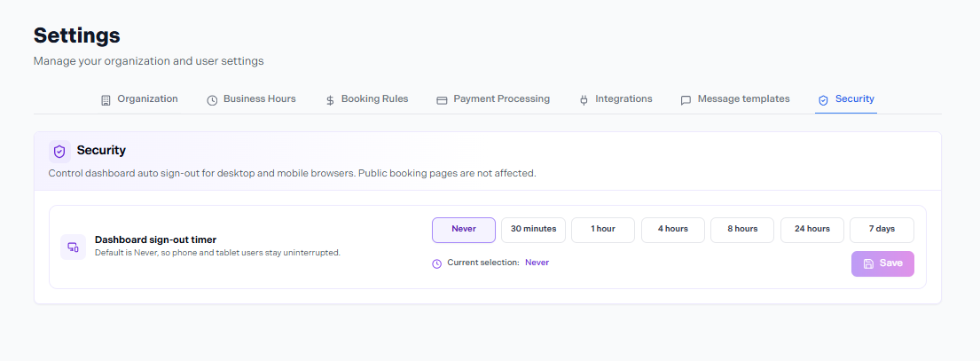Save the sign-out timer setting
The height and width of the screenshot is (361, 980).
[882, 263]
